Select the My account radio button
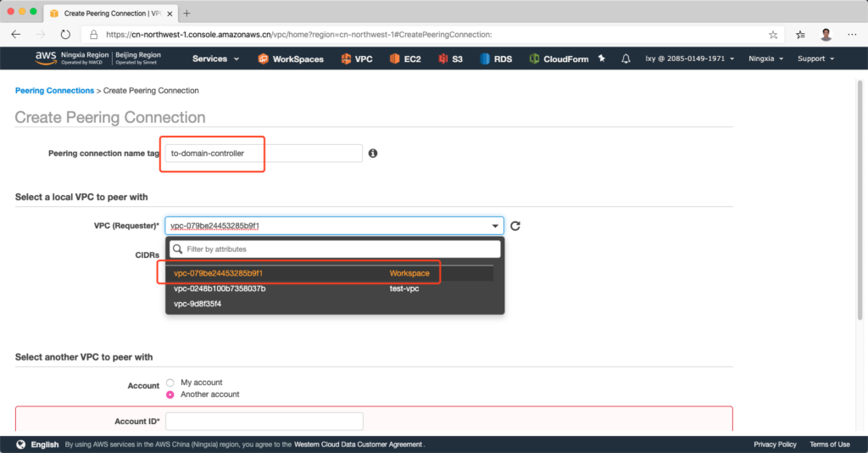Screen dimensions: 868x453 (x=170, y=383)
